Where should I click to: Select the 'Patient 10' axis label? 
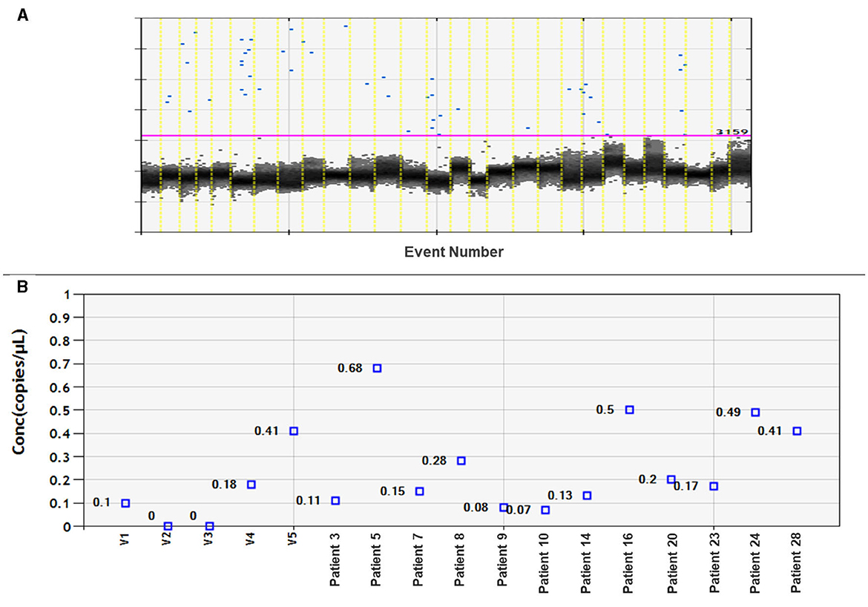(x=545, y=563)
